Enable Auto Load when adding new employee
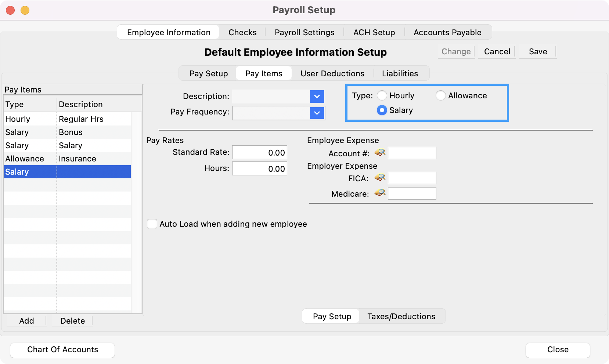 [x=152, y=224]
